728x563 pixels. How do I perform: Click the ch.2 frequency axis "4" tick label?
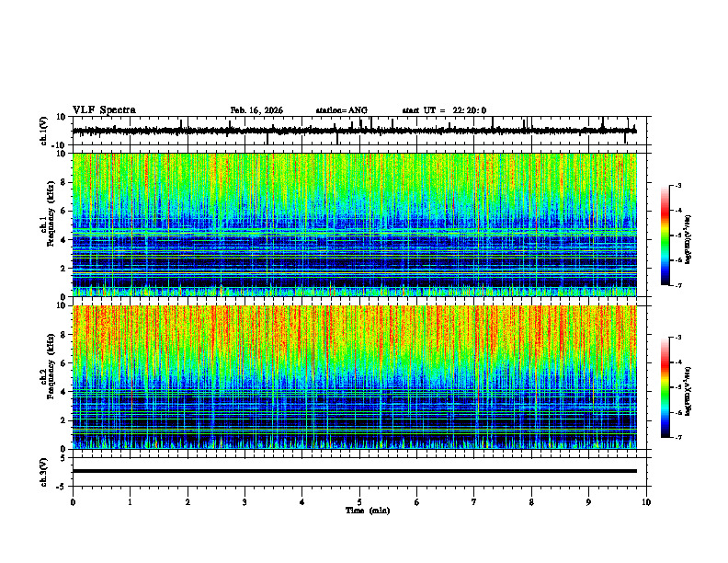pos(63,392)
